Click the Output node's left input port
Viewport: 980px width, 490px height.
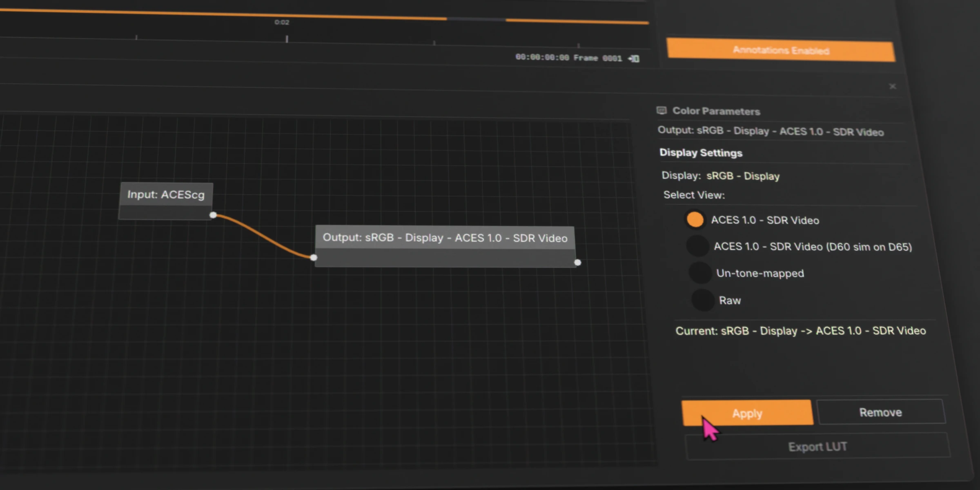click(314, 257)
